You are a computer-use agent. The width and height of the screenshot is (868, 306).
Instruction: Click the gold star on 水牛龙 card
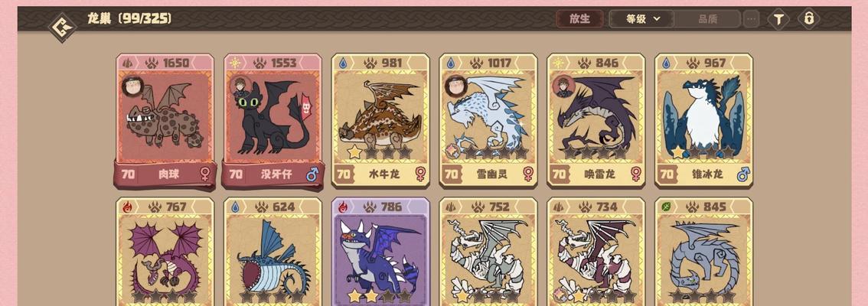pos(354,151)
